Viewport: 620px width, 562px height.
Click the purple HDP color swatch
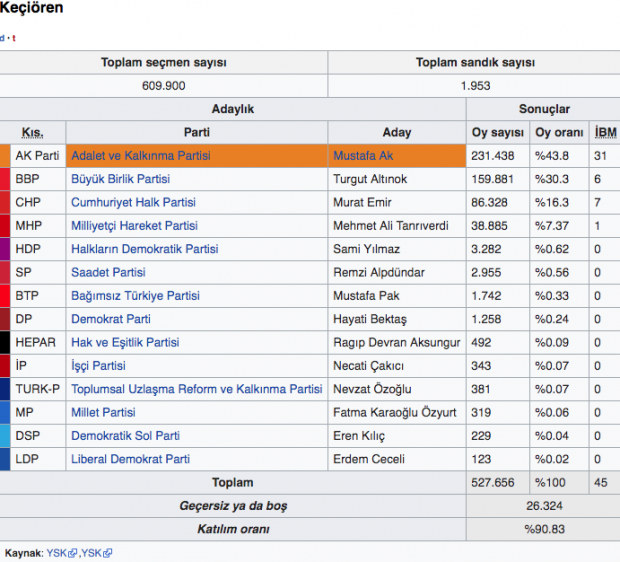click(x=5, y=249)
